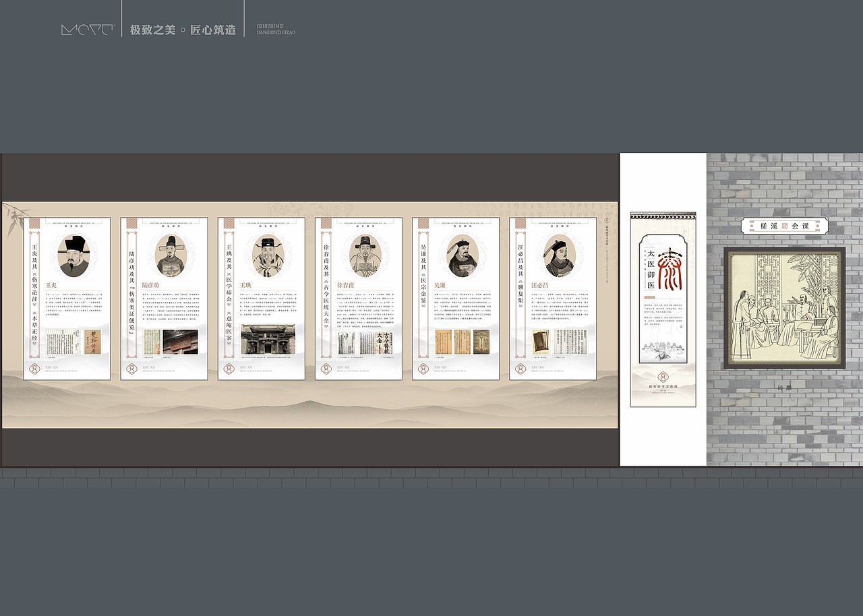The width and height of the screenshot is (863, 616).
Task: Click the heading name 王琠
Action: click(x=245, y=286)
